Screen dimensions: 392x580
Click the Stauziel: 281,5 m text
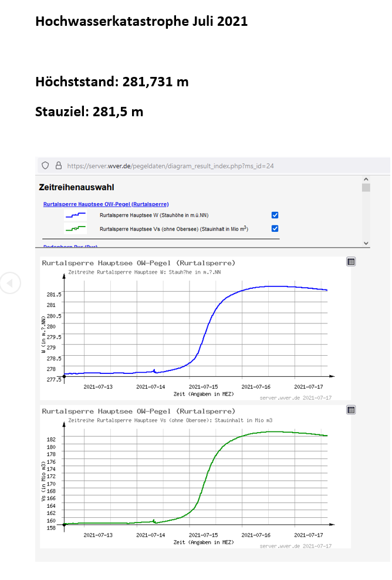(x=89, y=112)
